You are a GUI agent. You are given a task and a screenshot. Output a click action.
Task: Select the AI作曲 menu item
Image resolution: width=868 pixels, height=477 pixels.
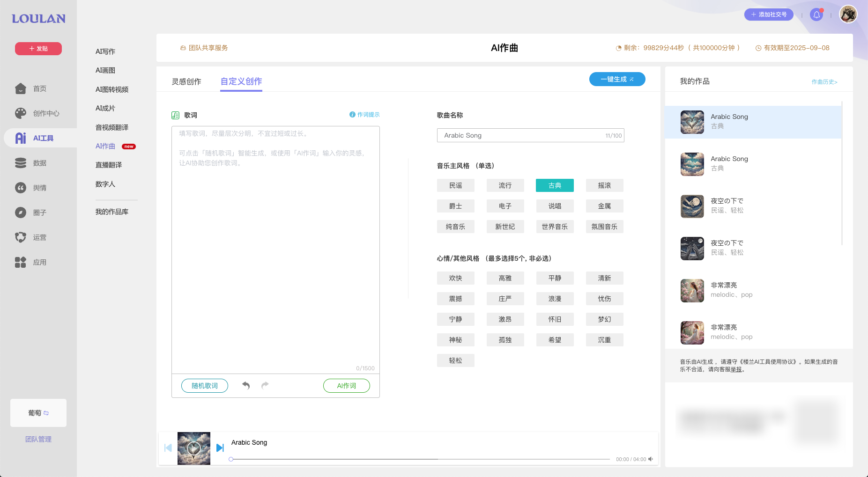tap(104, 146)
